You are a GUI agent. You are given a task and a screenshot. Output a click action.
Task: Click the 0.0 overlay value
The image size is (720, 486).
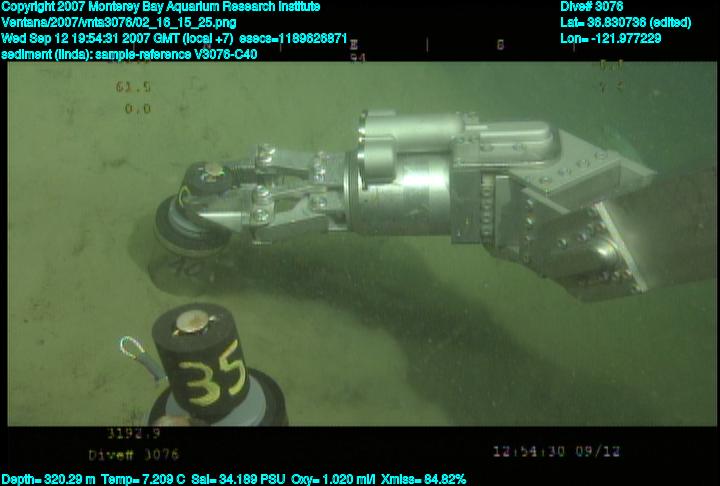pos(138,109)
